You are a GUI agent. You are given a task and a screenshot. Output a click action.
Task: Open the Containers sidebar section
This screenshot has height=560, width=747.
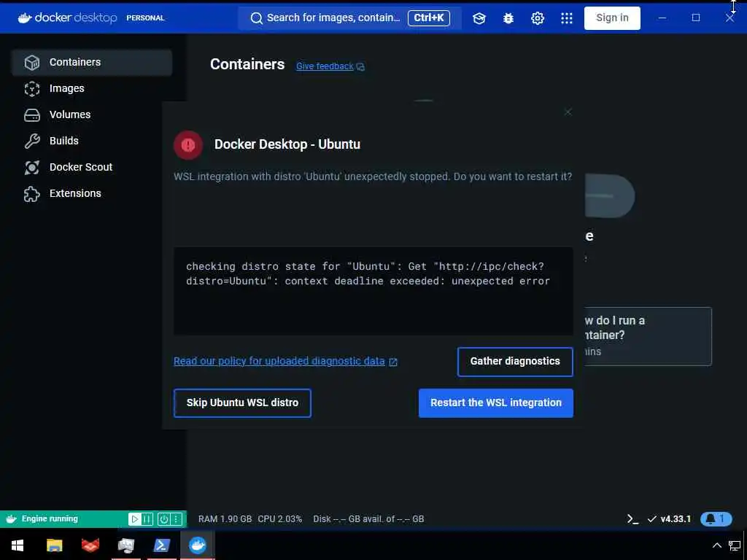point(92,63)
